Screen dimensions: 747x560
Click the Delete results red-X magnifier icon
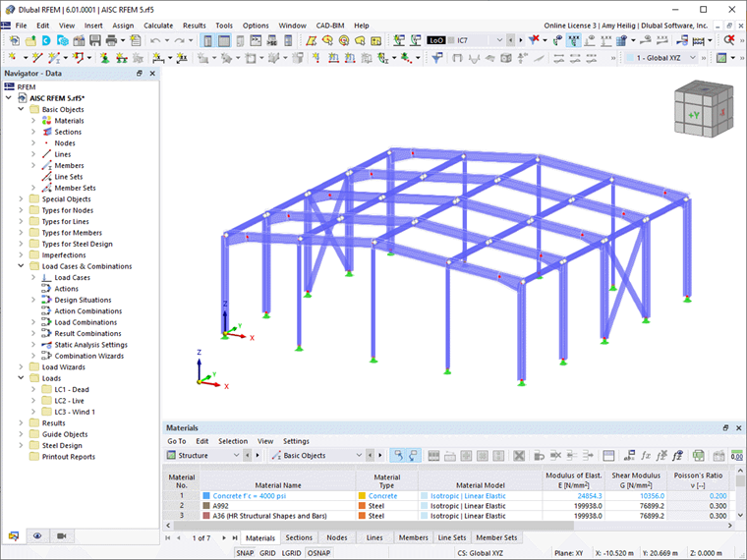pos(729,40)
